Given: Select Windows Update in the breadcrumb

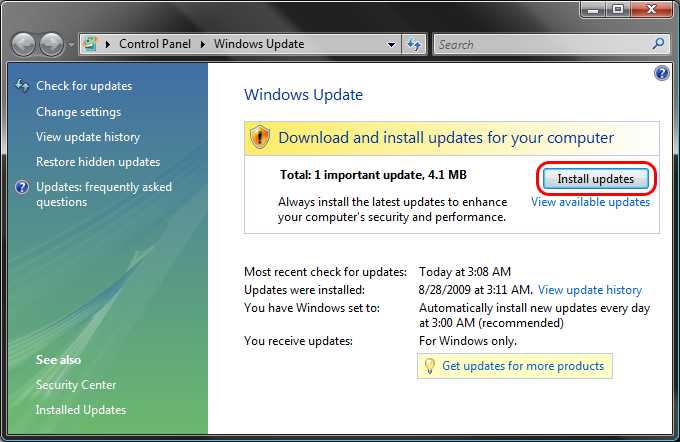Looking at the screenshot, I should point(259,44).
